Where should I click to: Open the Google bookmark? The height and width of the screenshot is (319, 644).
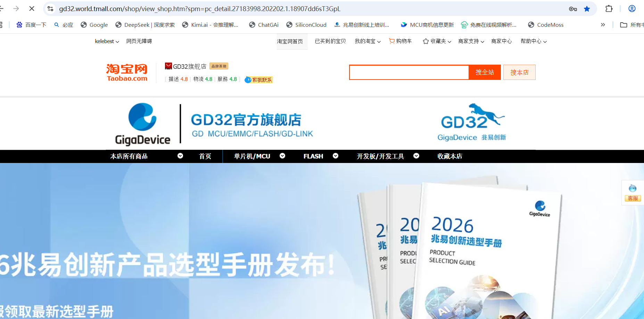point(94,25)
